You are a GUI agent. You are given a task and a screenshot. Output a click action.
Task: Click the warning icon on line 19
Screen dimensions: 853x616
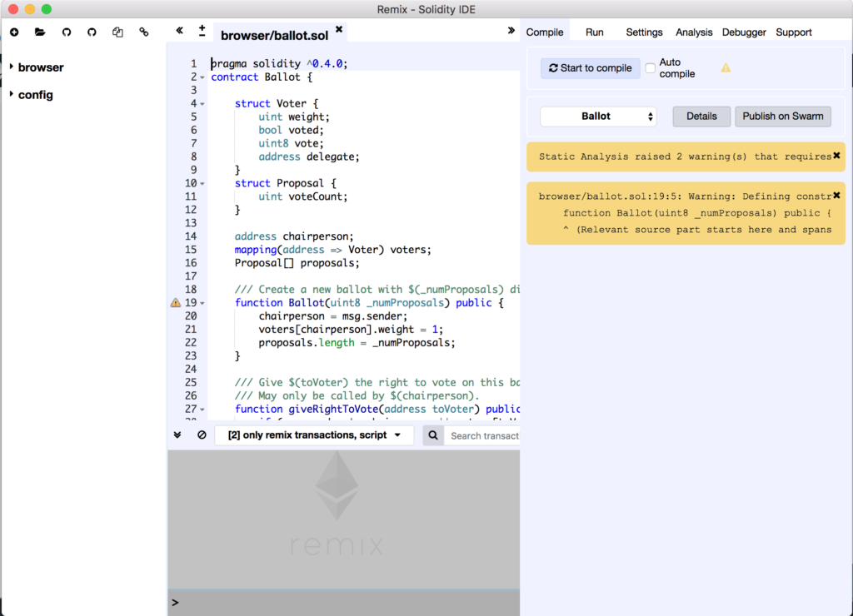pos(175,303)
